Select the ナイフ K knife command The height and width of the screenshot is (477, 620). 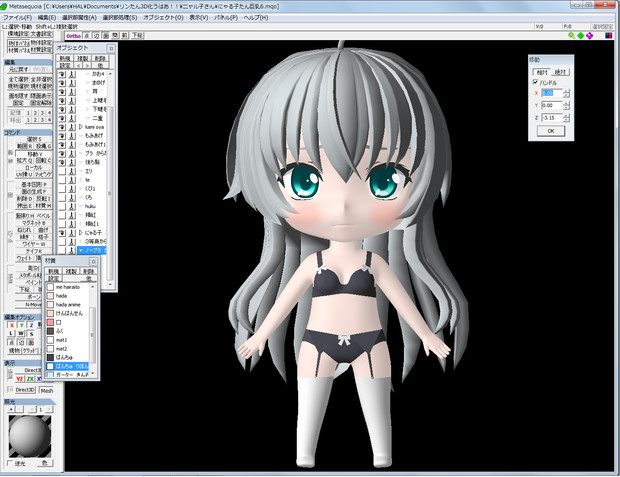pos(34,251)
